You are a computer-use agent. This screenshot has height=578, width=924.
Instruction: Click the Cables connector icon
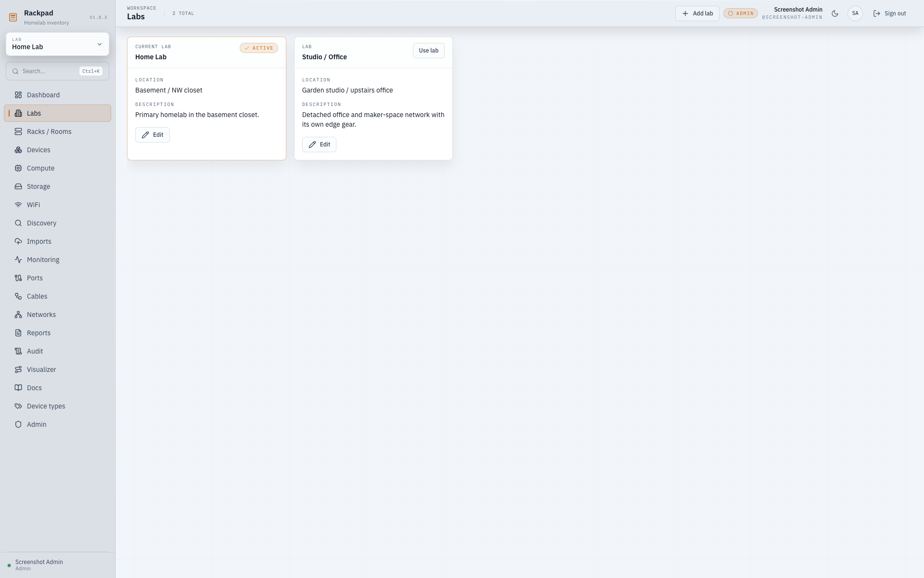tap(18, 296)
